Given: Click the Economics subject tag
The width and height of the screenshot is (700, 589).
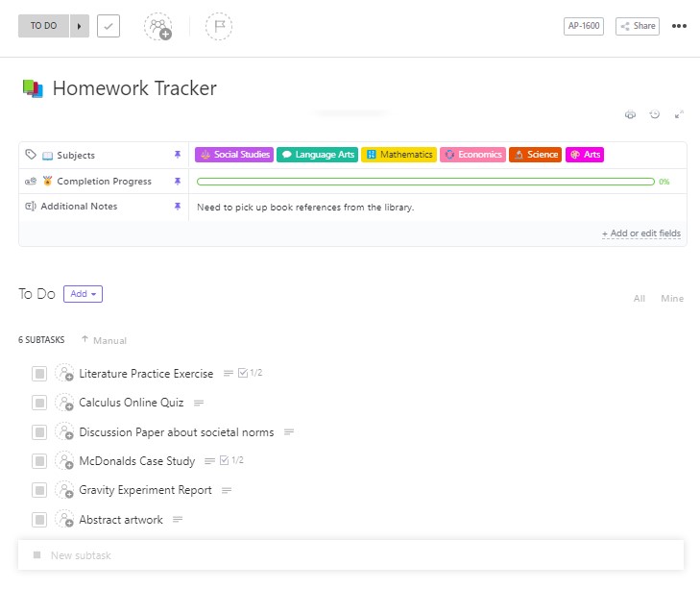Looking at the screenshot, I should [472, 155].
